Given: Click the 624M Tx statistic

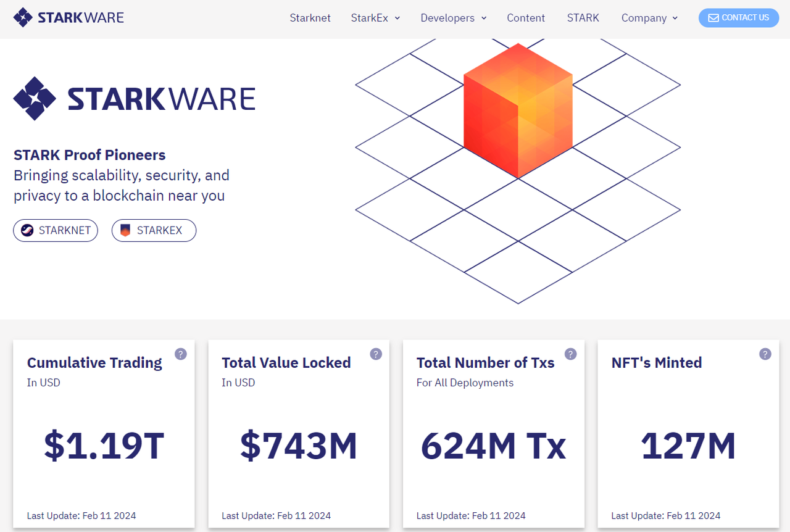Looking at the screenshot, I should click(493, 446).
